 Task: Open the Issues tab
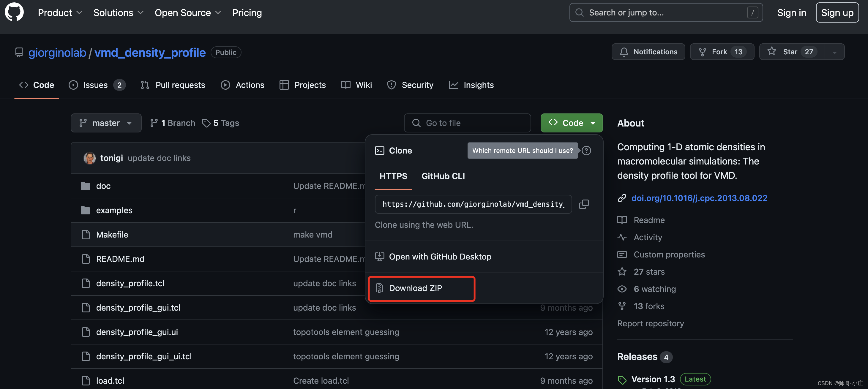tap(95, 85)
